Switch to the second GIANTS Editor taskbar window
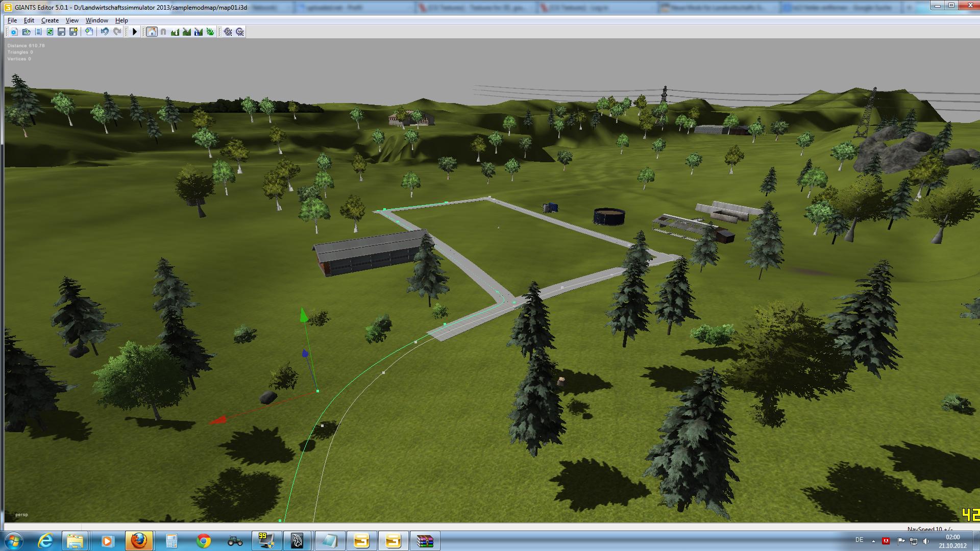The height and width of the screenshot is (551, 980). 393,541
